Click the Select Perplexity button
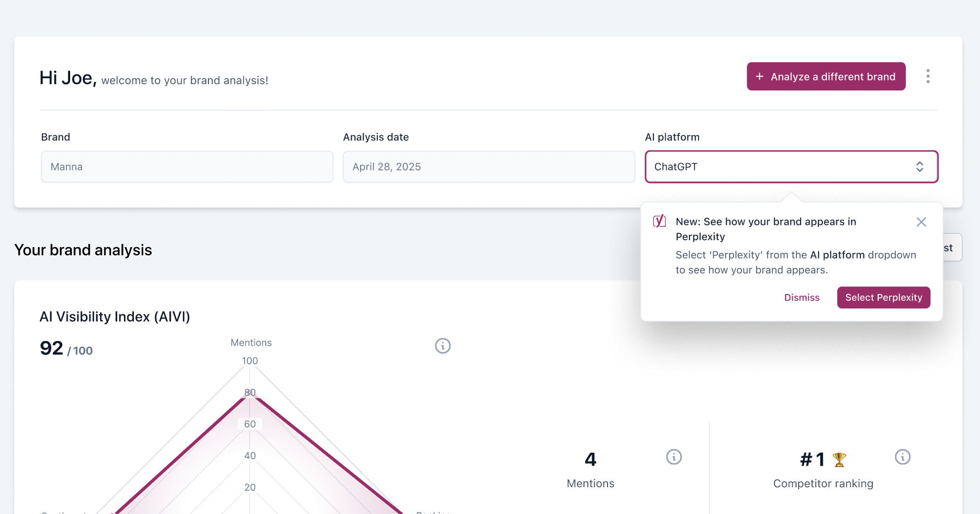 tap(884, 297)
